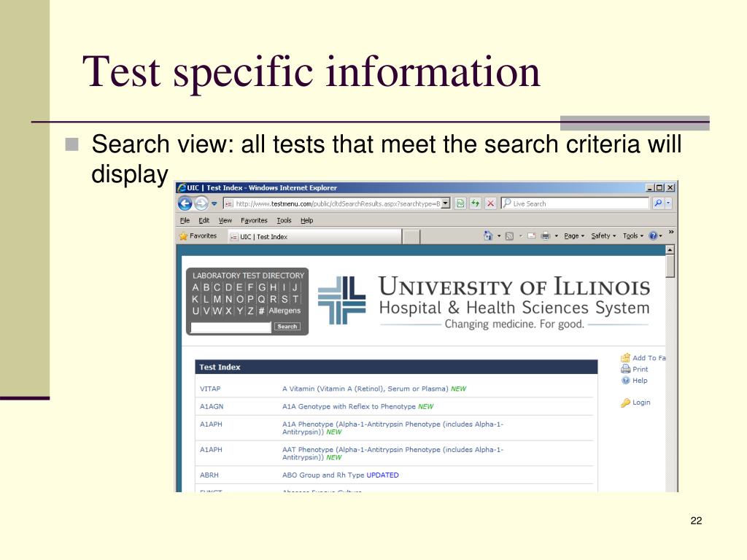
Task: Select the UIC | Test Index tab
Action: click(314, 237)
